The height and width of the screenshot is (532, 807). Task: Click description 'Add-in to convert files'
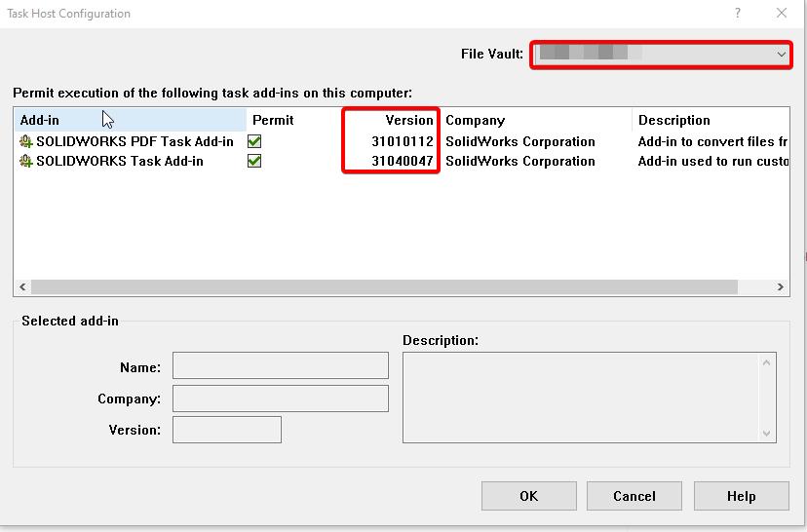[712, 141]
